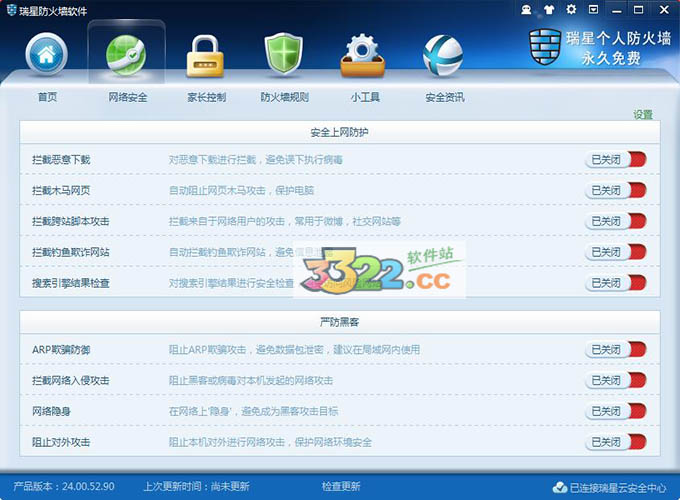Select the 网络隐身 row label
680x500 pixels.
point(51,411)
